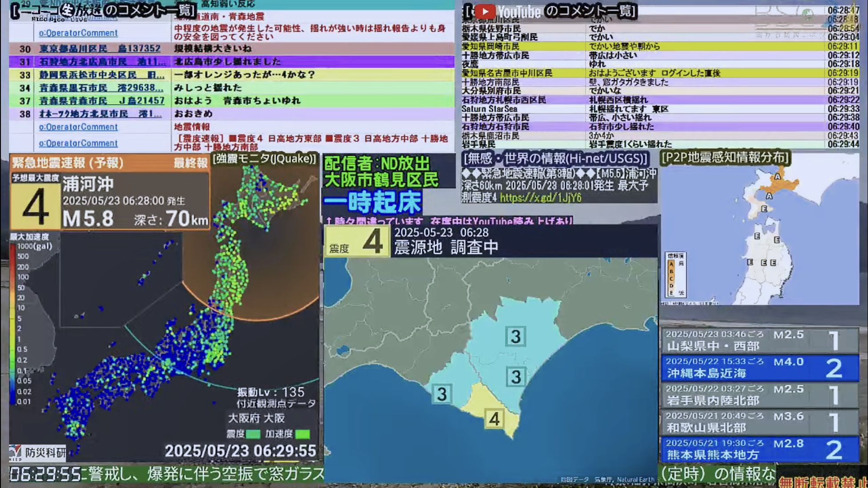The width and height of the screenshot is (868, 488).
Task: Click the 震源地 調査中 headline
Action: (x=446, y=247)
